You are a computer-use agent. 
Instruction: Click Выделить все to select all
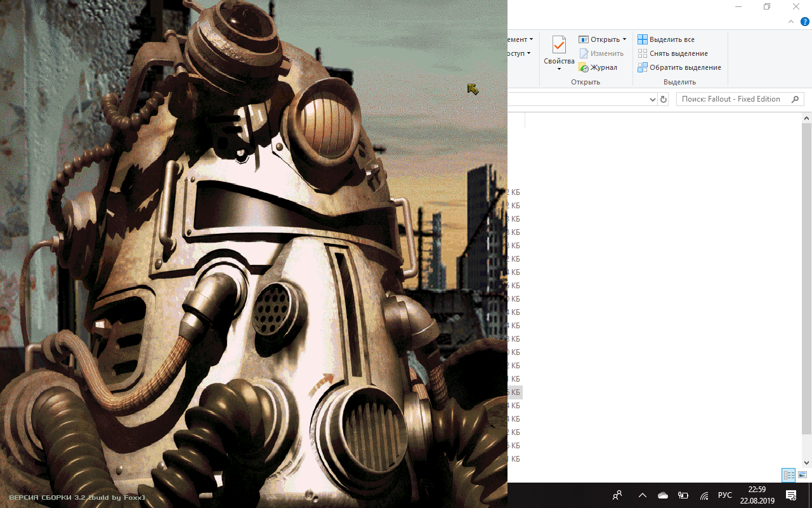coord(666,39)
